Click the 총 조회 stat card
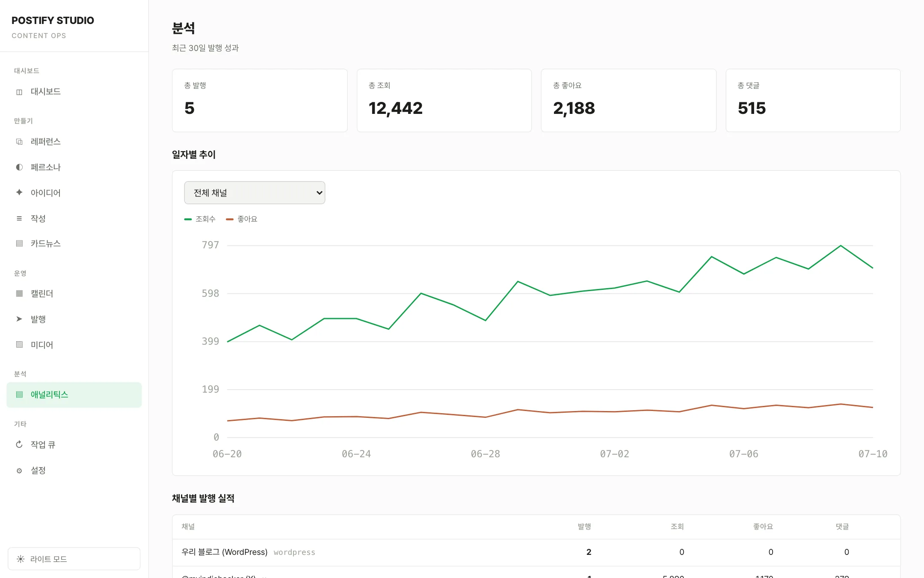924x578 pixels. click(444, 101)
